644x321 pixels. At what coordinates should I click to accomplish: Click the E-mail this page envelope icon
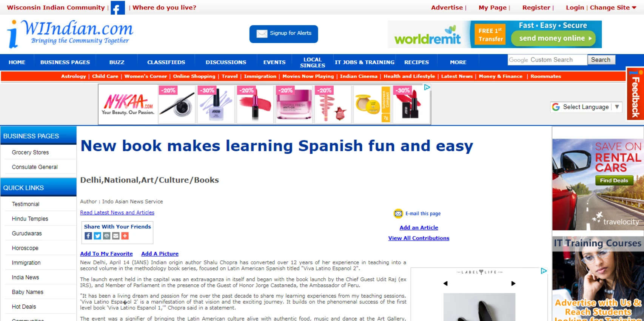click(398, 214)
